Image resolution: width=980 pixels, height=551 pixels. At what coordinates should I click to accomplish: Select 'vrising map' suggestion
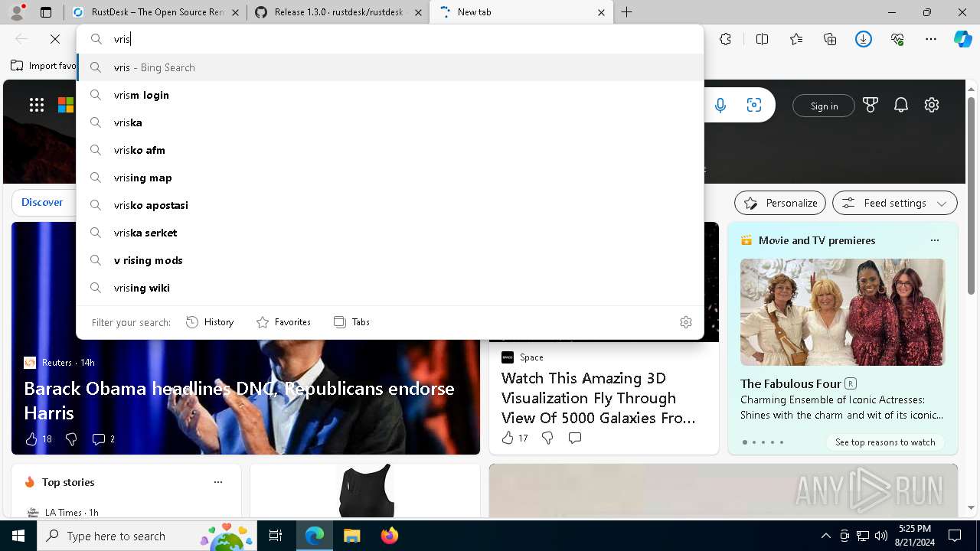click(x=390, y=178)
